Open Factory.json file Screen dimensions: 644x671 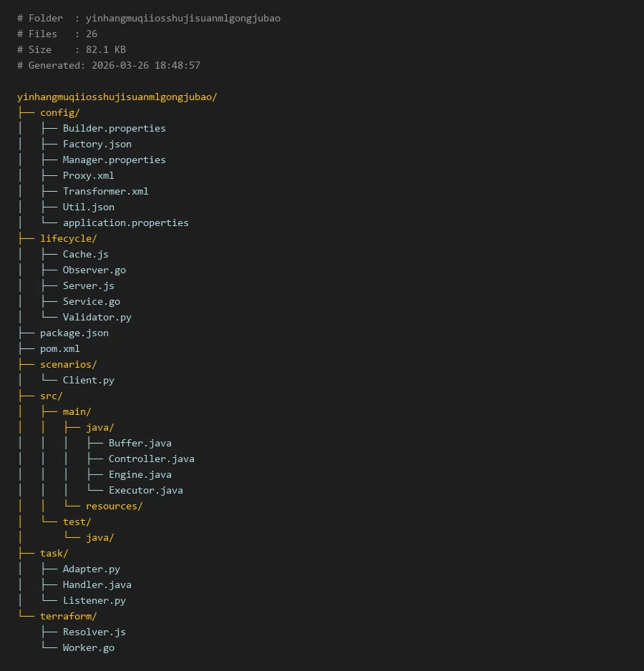pyautogui.click(x=97, y=144)
